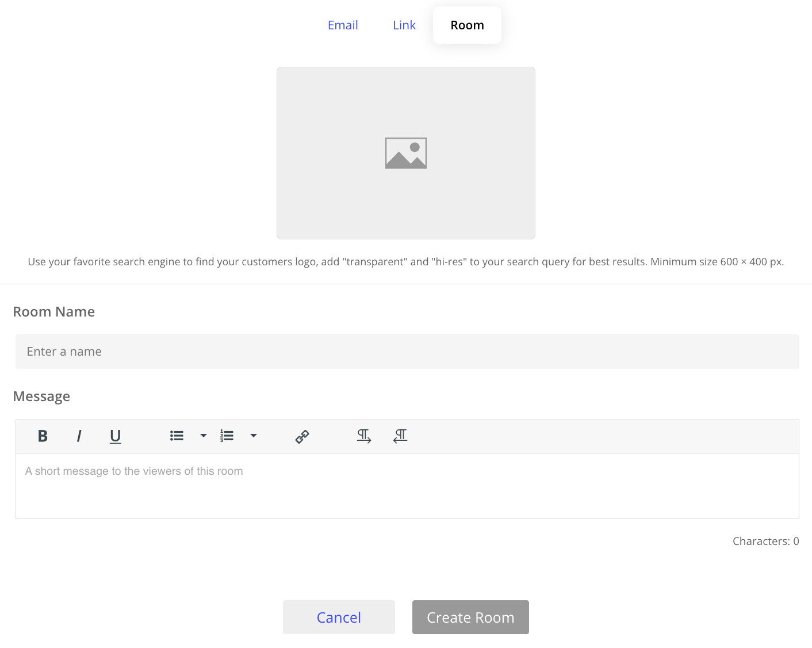Open the numbered list style dropdown
This screenshot has width=812, height=648.
pyautogui.click(x=254, y=436)
